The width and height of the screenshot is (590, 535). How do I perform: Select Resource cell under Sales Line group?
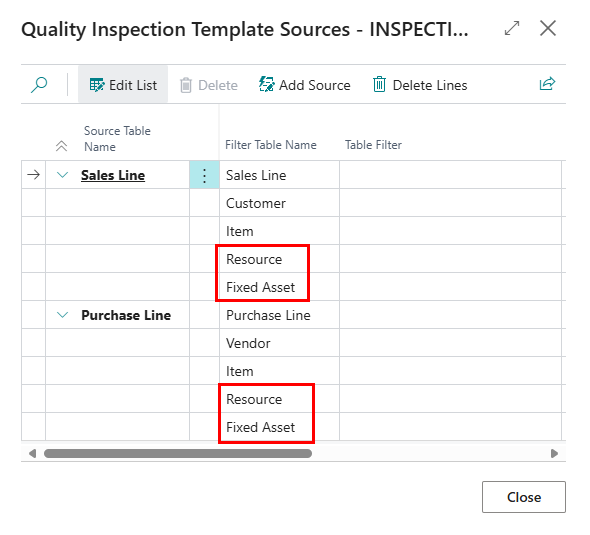click(x=279, y=259)
